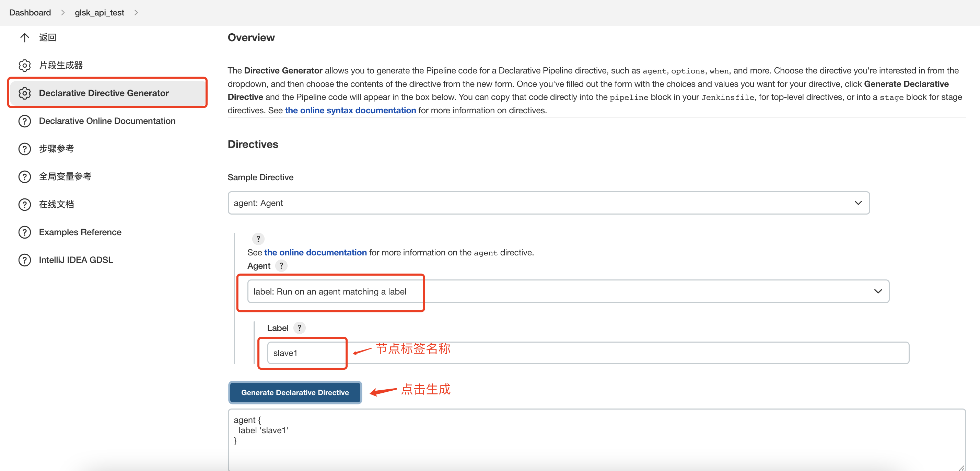Click the chevron after glsk_api_test breadcrumb
Image resolution: width=980 pixels, height=471 pixels.
pos(136,13)
